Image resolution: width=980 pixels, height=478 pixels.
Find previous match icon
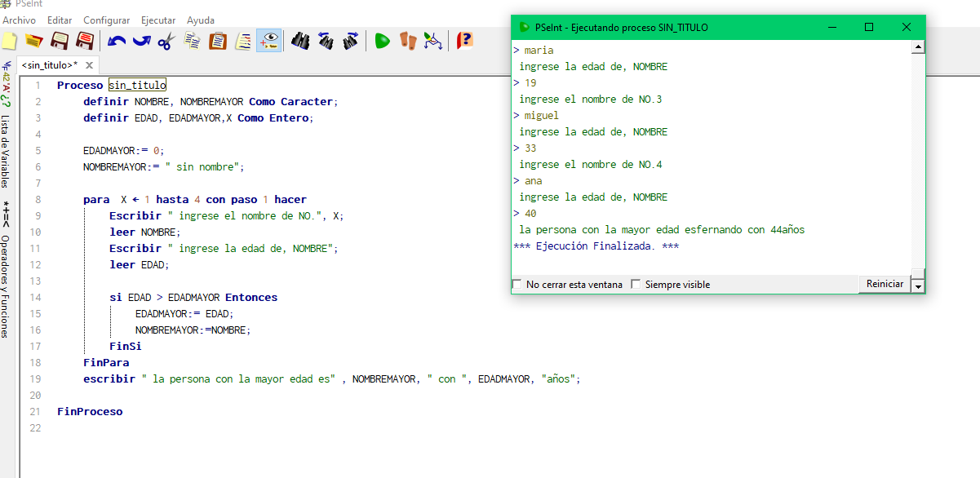click(x=326, y=40)
